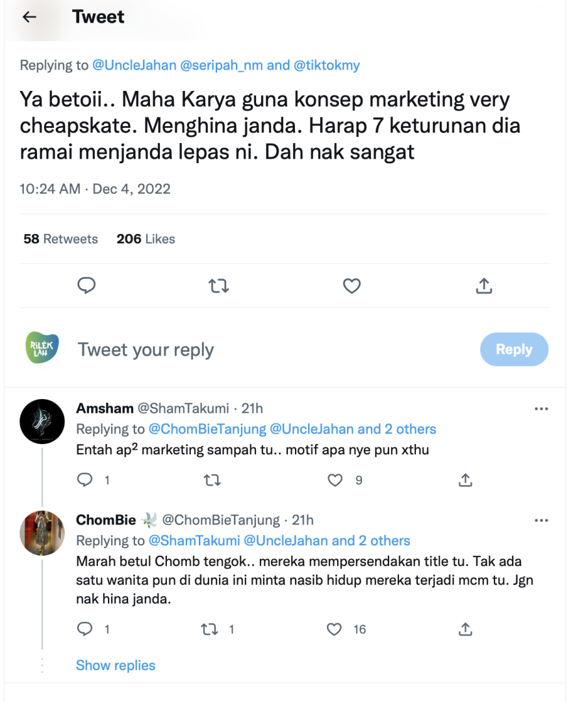The height and width of the screenshot is (702, 588).
Task: Like the main tweet with heart icon
Action: click(x=352, y=285)
